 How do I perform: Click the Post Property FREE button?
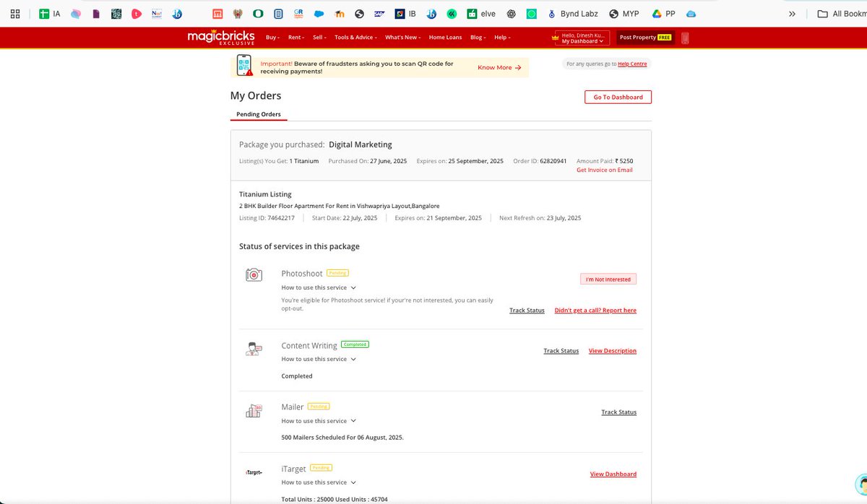click(645, 38)
